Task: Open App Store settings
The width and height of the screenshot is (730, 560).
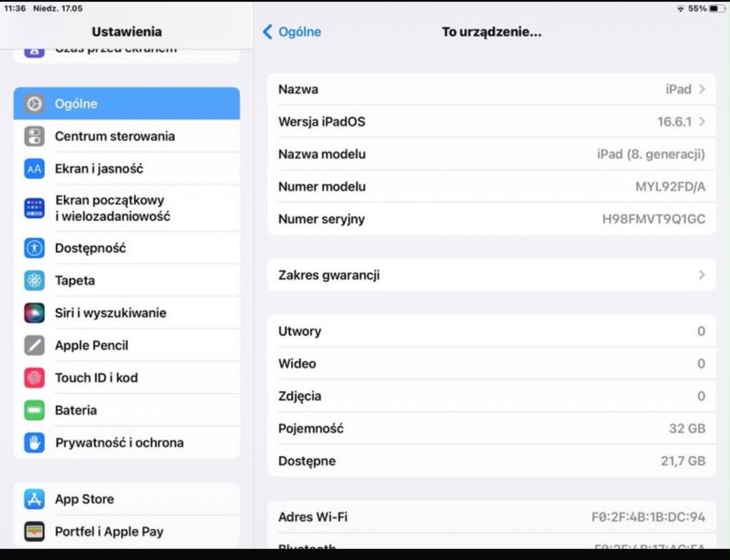Action: click(x=127, y=499)
